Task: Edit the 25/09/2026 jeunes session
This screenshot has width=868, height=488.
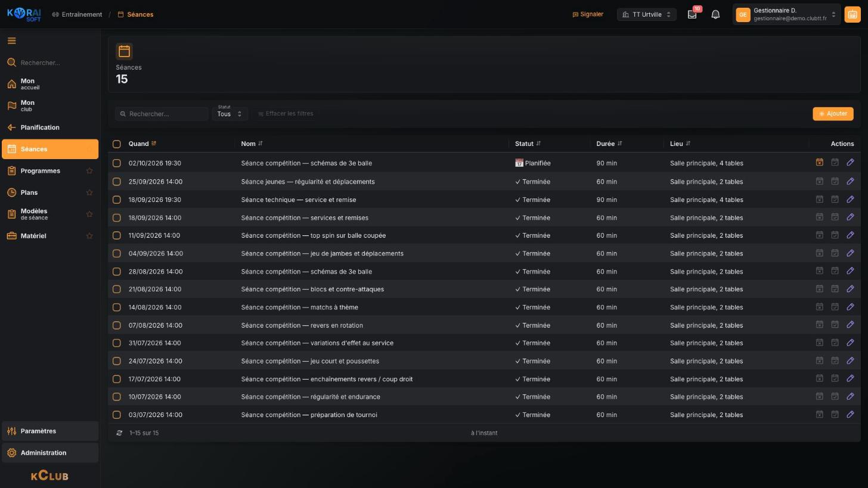Action: [x=850, y=181]
